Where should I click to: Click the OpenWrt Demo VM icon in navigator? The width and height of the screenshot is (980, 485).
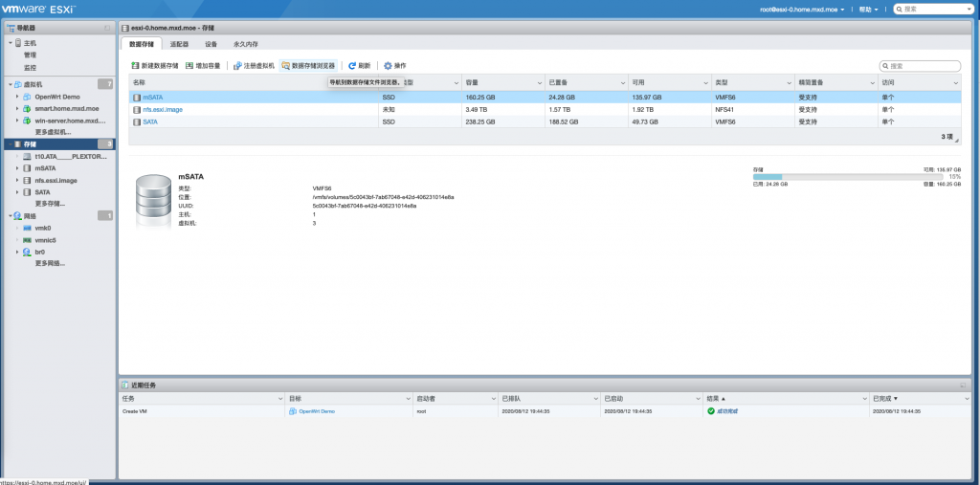(x=27, y=97)
